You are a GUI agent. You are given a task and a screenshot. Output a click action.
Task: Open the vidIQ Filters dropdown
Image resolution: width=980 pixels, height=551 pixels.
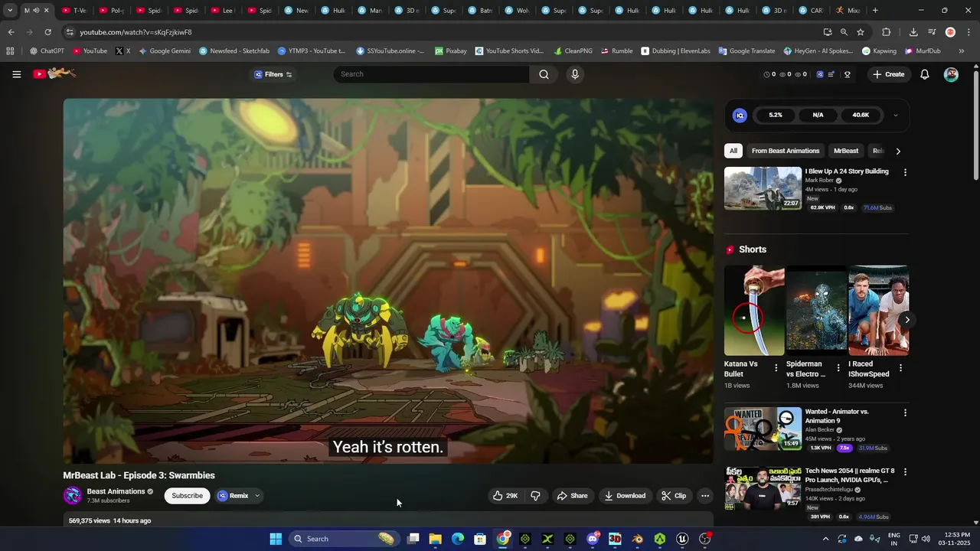(x=273, y=74)
